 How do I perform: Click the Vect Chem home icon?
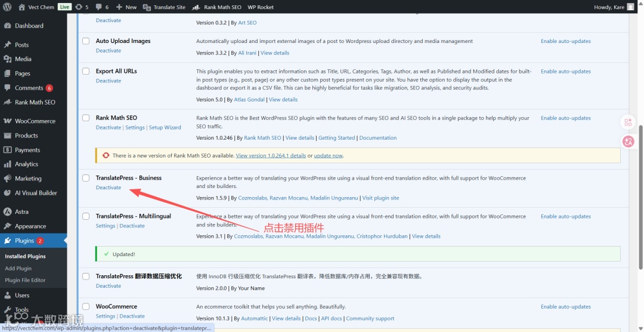point(22,7)
